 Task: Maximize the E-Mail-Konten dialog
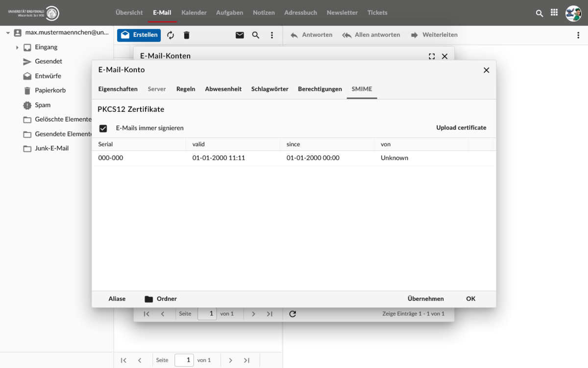(432, 56)
